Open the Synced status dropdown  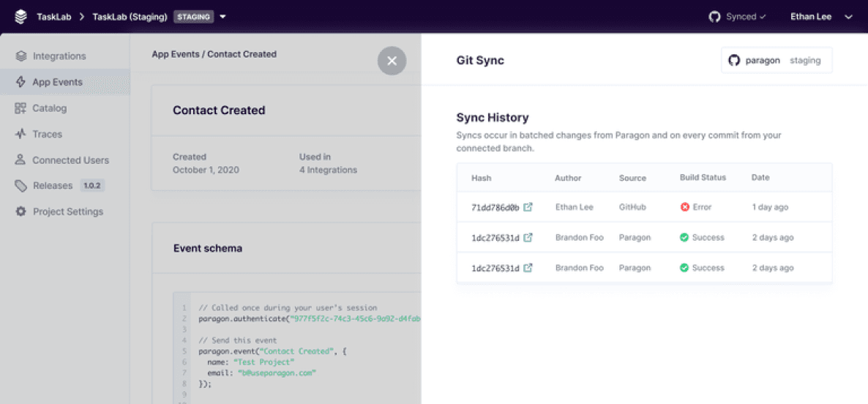pyautogui.click(x=746, y=17)
